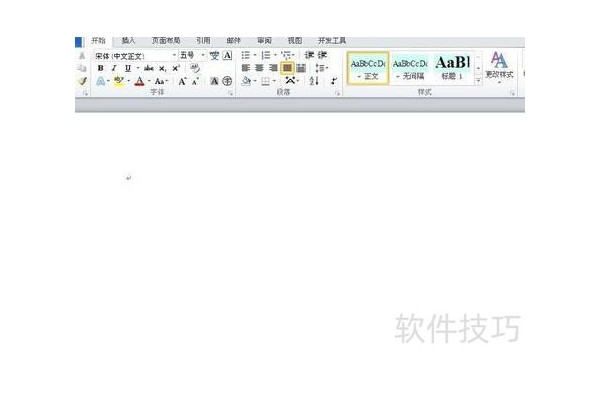Switch to the 插入 tab
The width and height of the screenshot is (600, 400).
[128, 41]
